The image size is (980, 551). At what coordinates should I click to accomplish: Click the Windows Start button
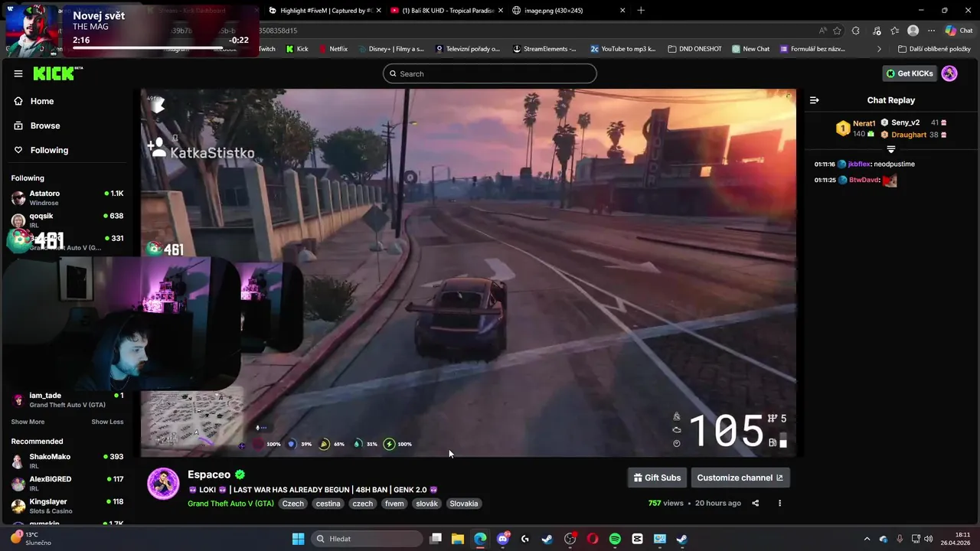point(298,539)
